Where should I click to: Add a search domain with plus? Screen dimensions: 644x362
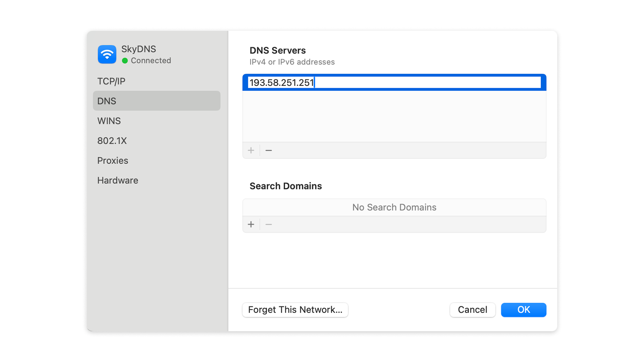point(251,225)
